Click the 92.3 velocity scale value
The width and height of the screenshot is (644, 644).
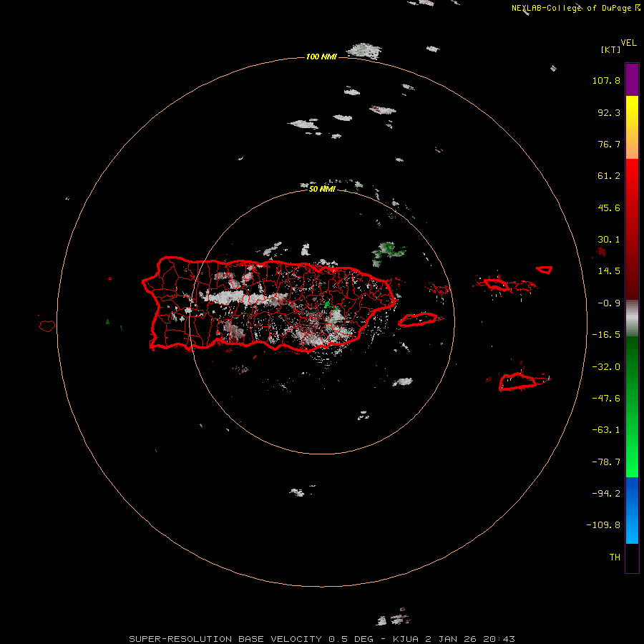click(609, 112)
